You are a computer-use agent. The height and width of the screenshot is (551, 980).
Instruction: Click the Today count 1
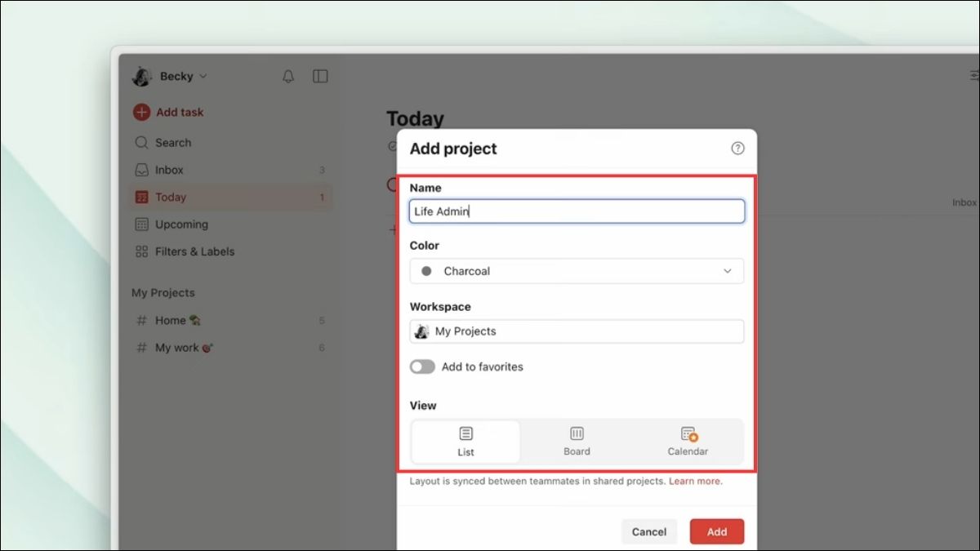pos(322,197)
